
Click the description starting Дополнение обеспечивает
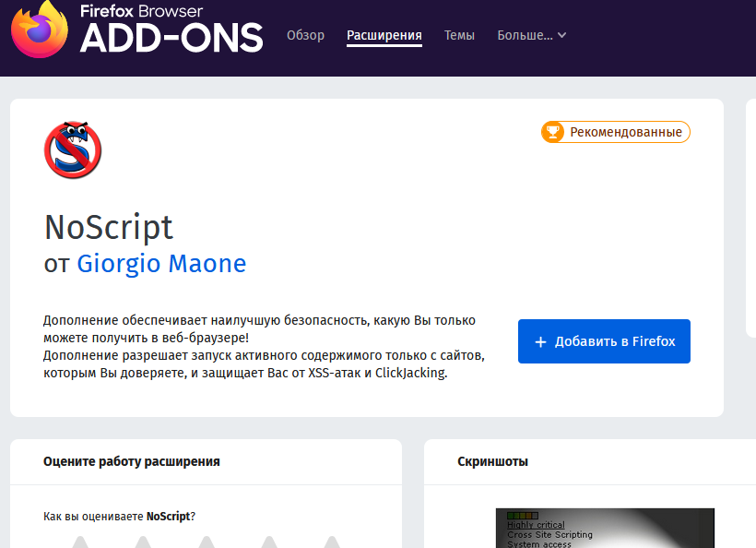tap(265, 347)
